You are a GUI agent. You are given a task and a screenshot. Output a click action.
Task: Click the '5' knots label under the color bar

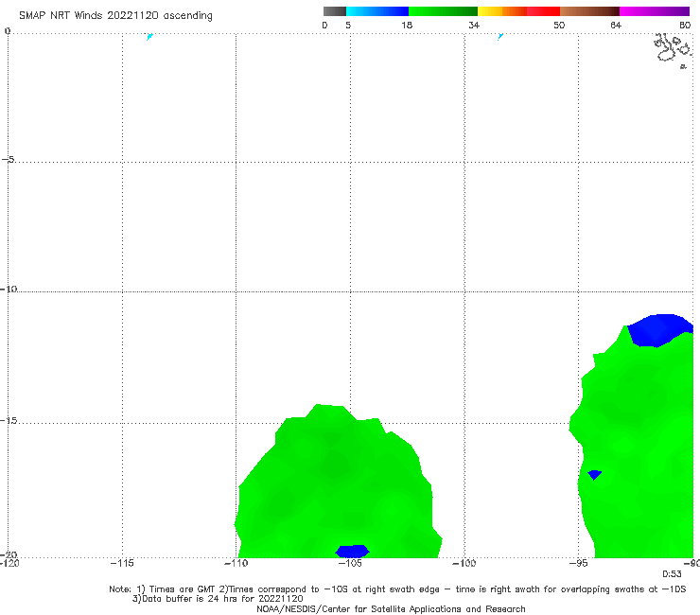[348, 25]
